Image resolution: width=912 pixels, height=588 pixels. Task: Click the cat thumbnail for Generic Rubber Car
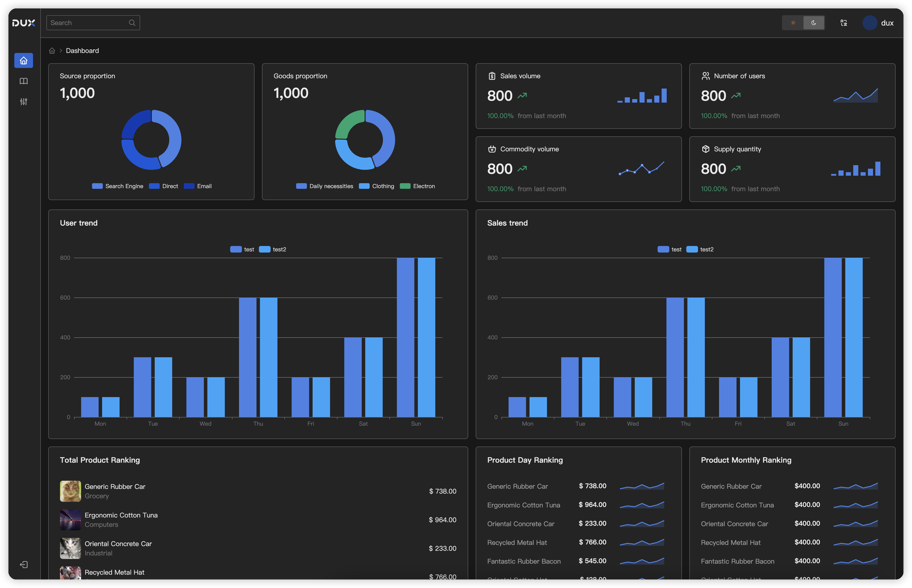coord(70,491)
